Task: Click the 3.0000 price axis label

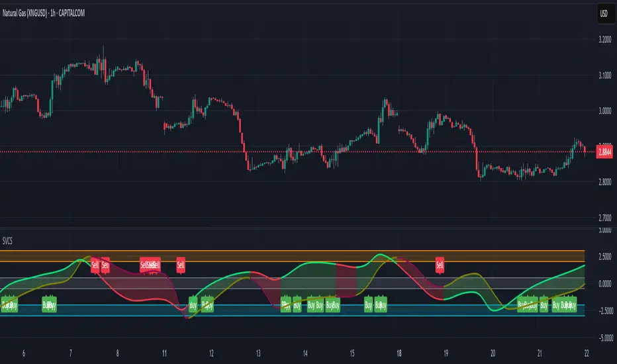Action: [605, 111]
